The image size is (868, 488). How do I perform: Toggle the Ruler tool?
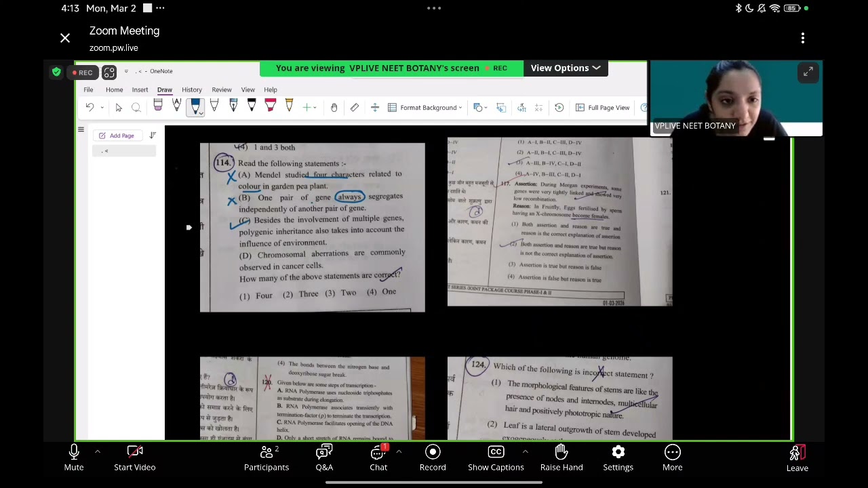click(x=355, y=107)
